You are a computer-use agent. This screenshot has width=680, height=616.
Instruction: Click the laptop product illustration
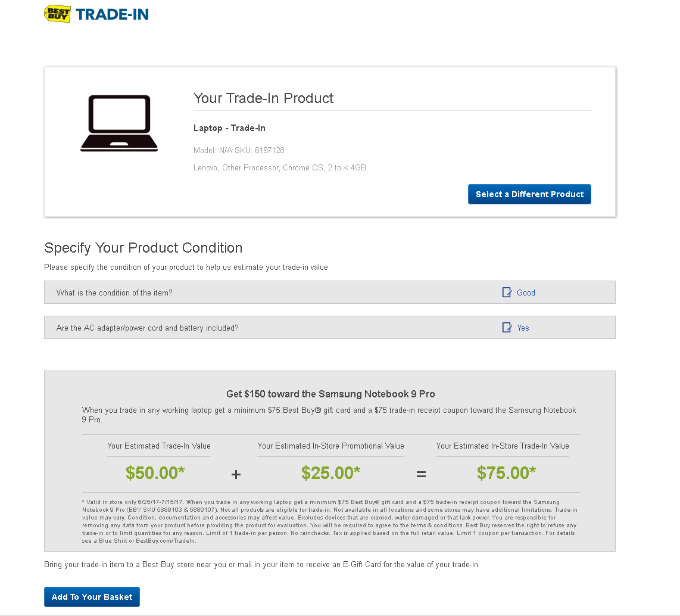click(x=119, y=123)
